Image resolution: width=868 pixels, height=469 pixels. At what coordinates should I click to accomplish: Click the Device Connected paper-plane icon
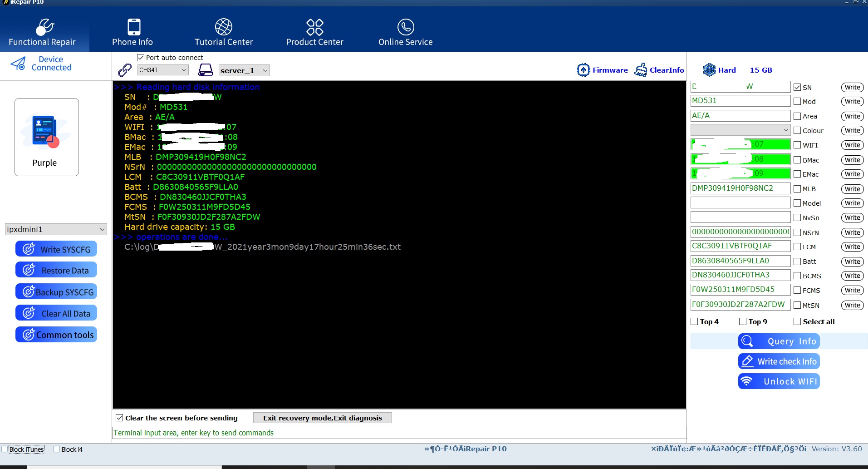pos(18,64)
